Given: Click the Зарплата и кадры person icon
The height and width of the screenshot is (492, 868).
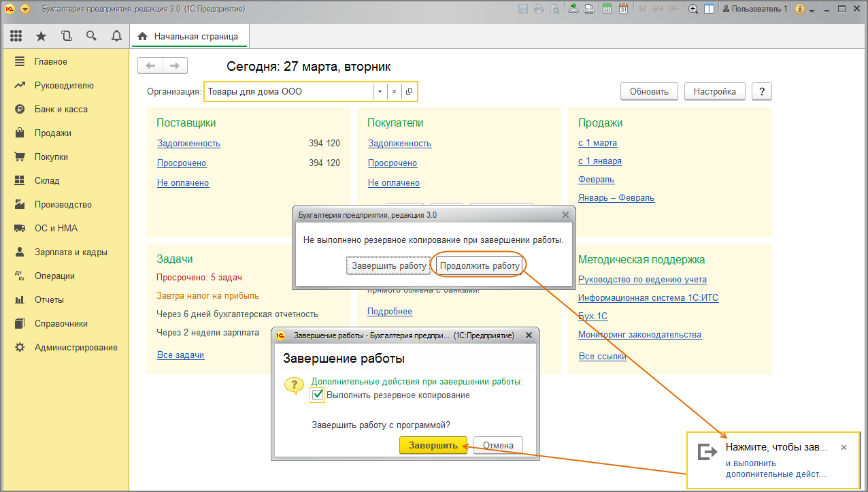Looking at the screenshot, I should pyautogui.click(x=20, y=252).
